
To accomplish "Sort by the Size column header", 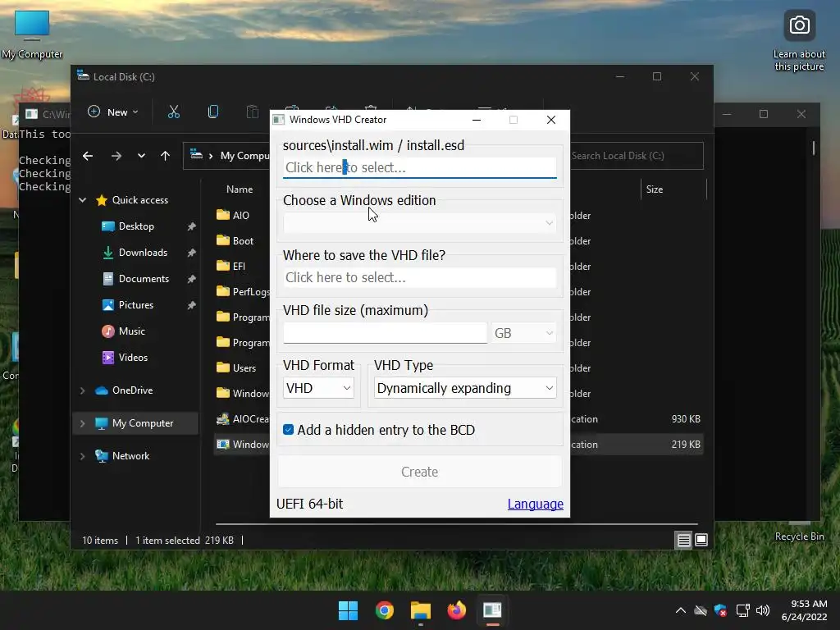I will point(654,189).
